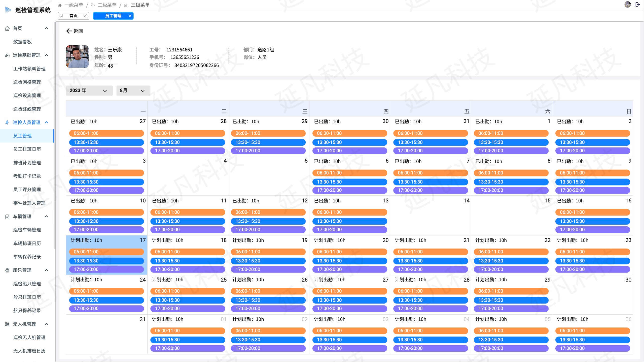Click the 巡检人员管理 sidebar icon
The image size is (644, 362).
[7, 123]
